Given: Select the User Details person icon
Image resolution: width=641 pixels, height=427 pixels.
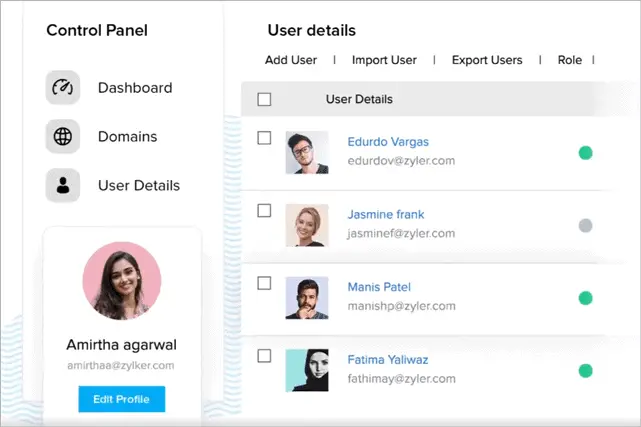Looking at the screenshot, I should [63, 186].
